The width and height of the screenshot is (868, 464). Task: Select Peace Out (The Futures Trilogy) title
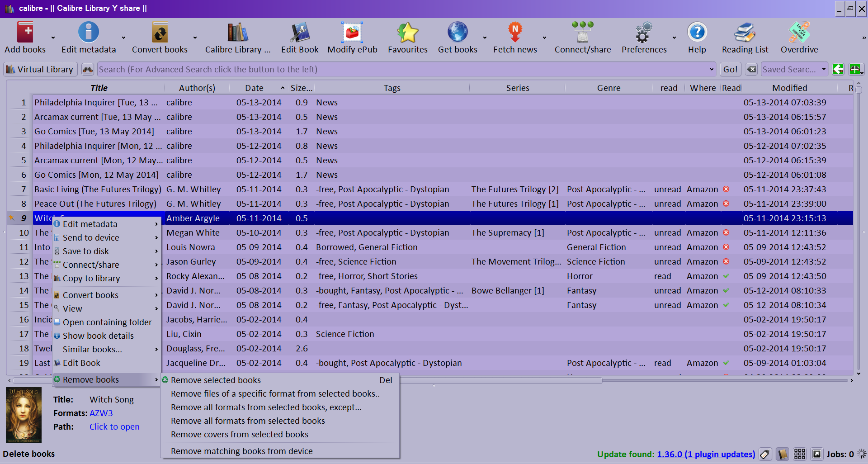(99, 204)
